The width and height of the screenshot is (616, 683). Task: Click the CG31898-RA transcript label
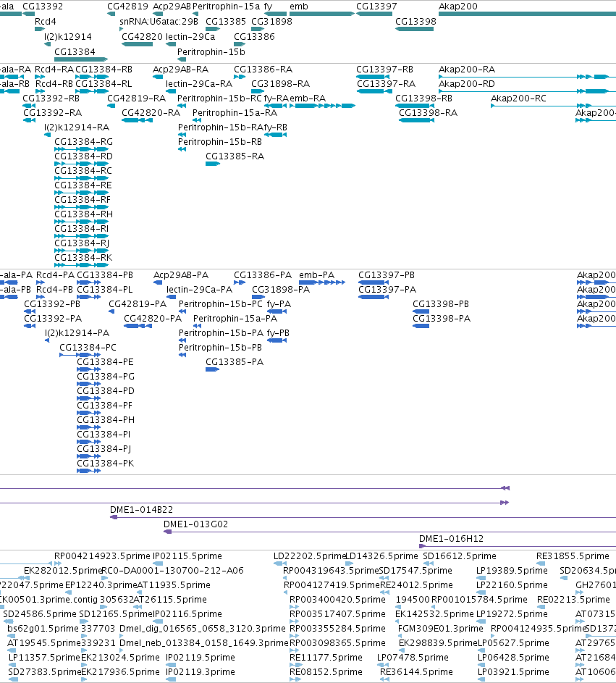[x=280, y=83]
